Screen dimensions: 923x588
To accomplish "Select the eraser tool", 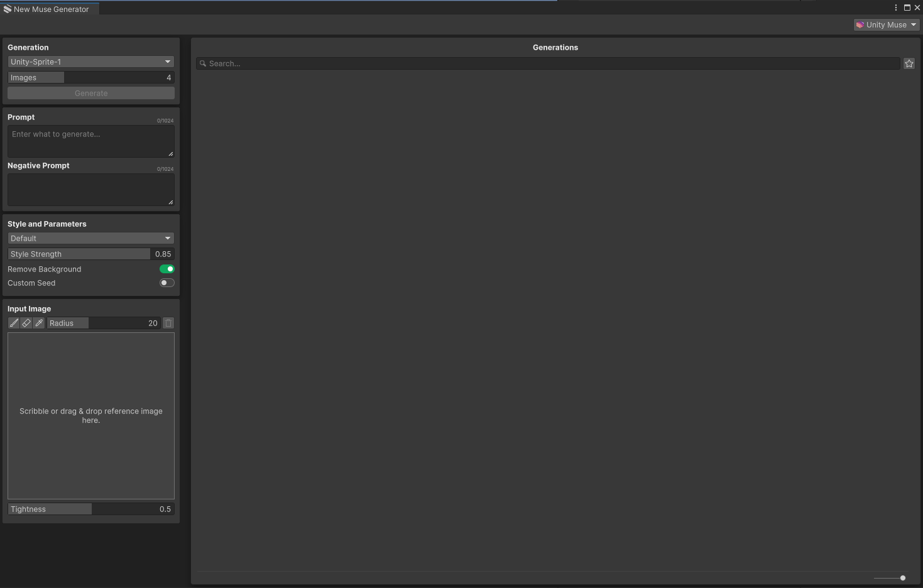I will pos(26,323).
